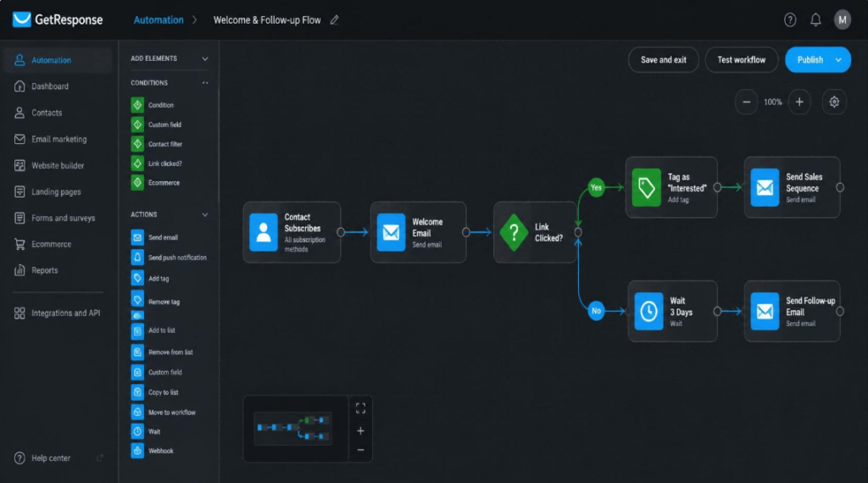Click the 100% zoom level text
Image resolution: width=868 pixels, height=483 pixels.
coord(773,102)
